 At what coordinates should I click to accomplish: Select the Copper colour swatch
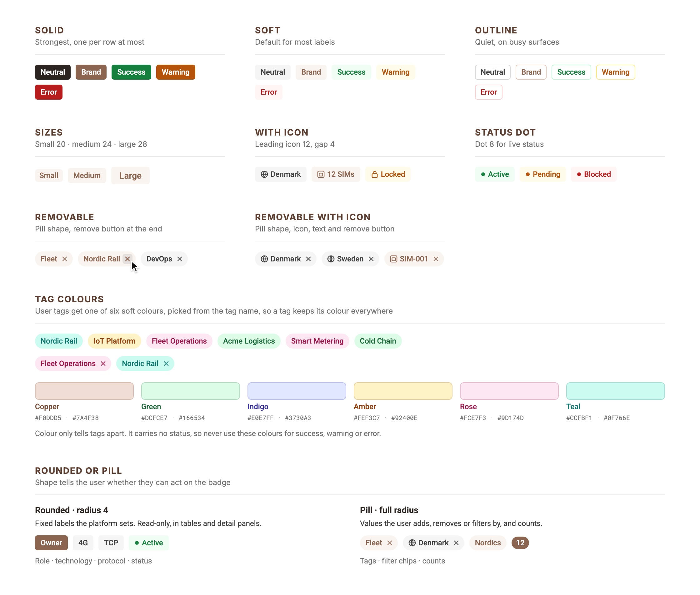click(x=84, y=391)
